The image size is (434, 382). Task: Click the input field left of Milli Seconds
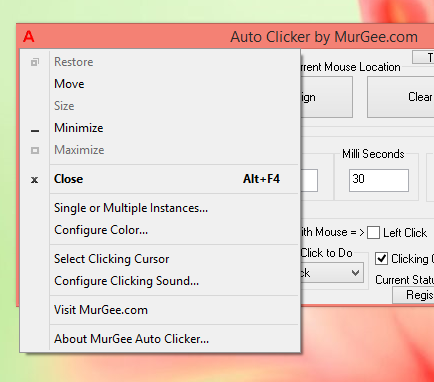309,180
